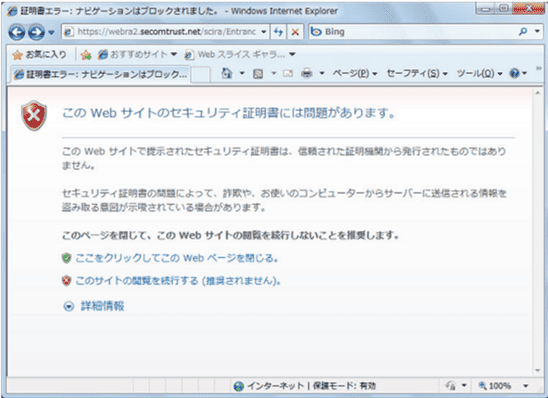Click the red shield certificate warning icon

(34, 115)
